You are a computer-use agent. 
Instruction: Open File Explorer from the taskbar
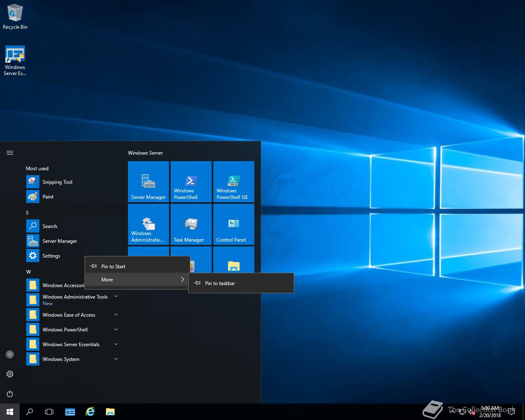pos(110,412)
